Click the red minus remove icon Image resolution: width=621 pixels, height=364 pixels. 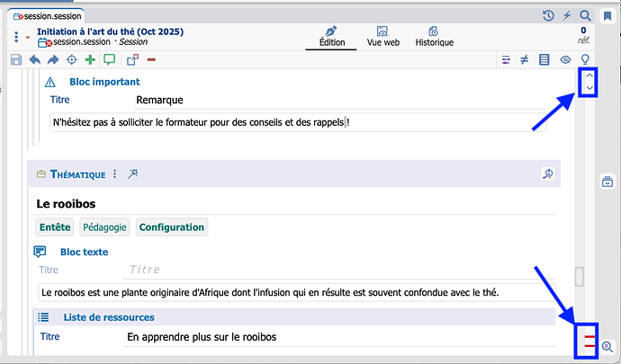click(x=150, y=60)
